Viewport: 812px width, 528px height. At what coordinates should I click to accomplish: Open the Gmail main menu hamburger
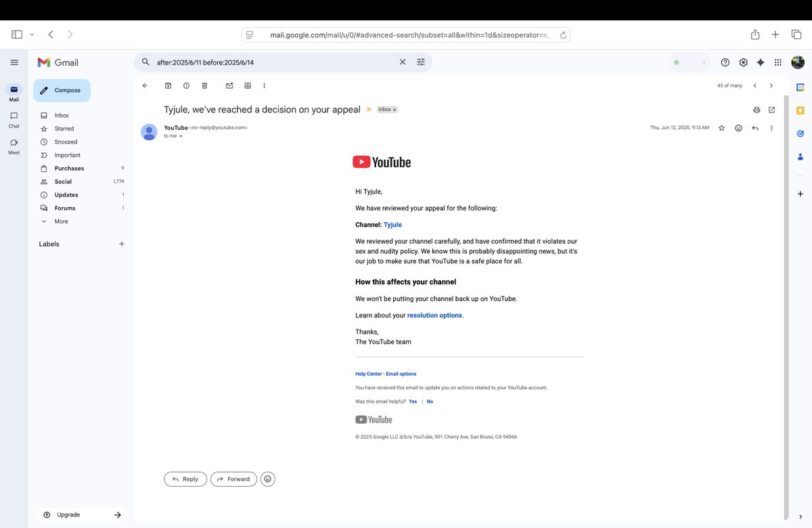[14, 62]
